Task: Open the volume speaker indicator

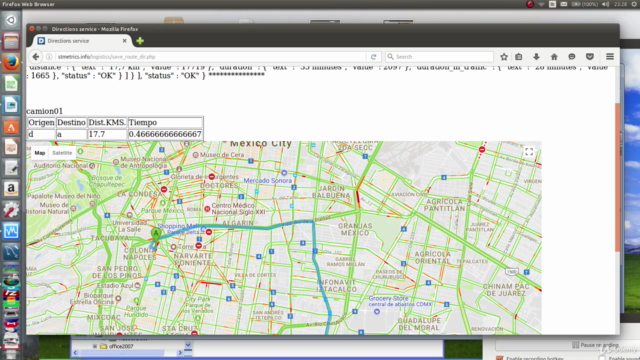Action: tap(606, 4)
